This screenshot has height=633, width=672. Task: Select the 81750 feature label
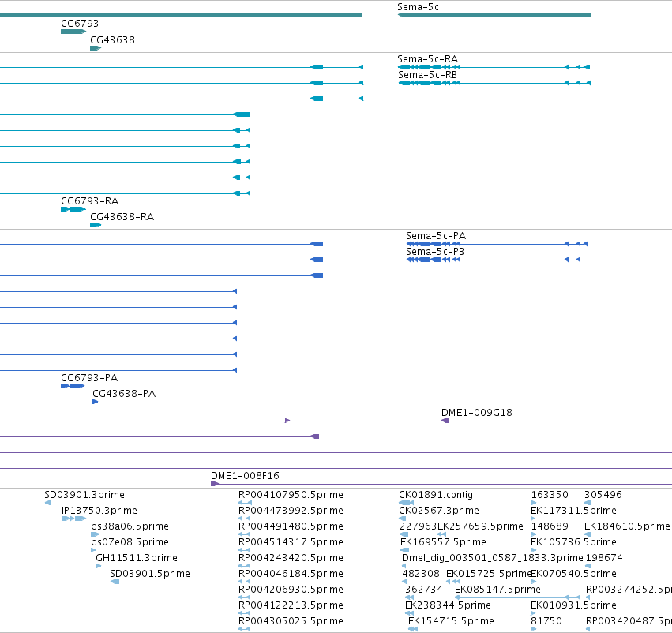[x=546, y=620]
